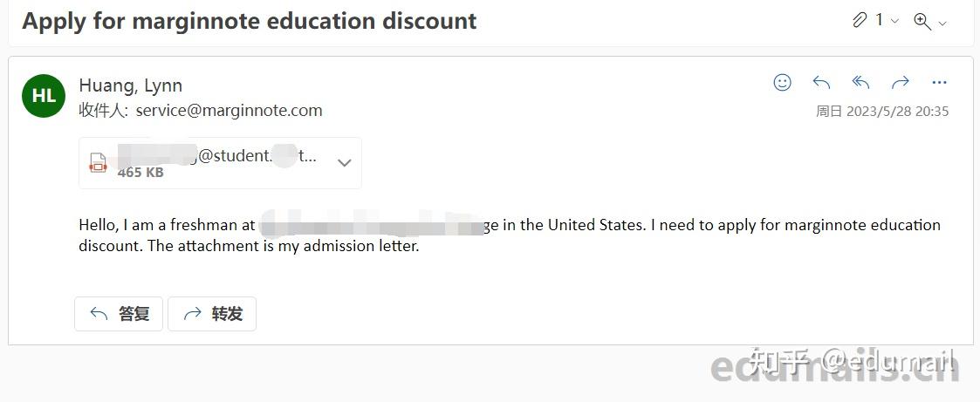Click the forward arrow icon in header

(x=900, y=83)
